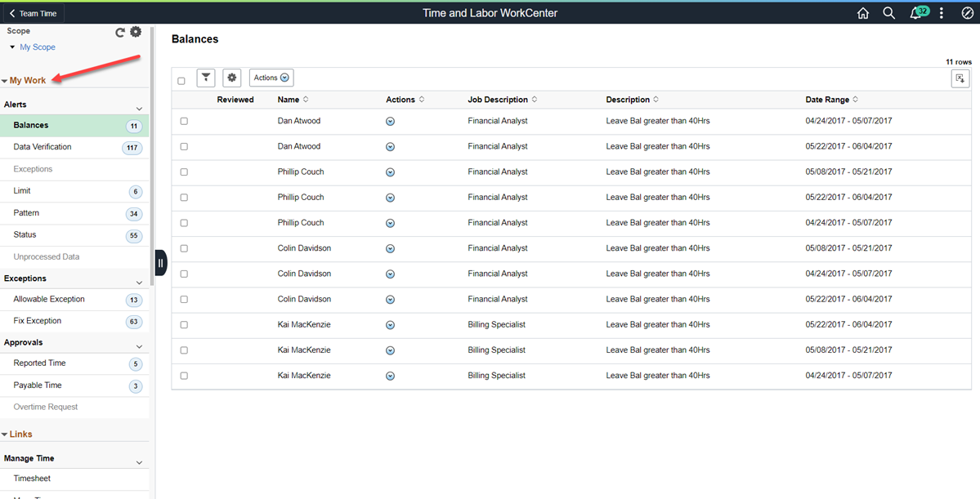Refresh the Scope panel

[120, 33]
